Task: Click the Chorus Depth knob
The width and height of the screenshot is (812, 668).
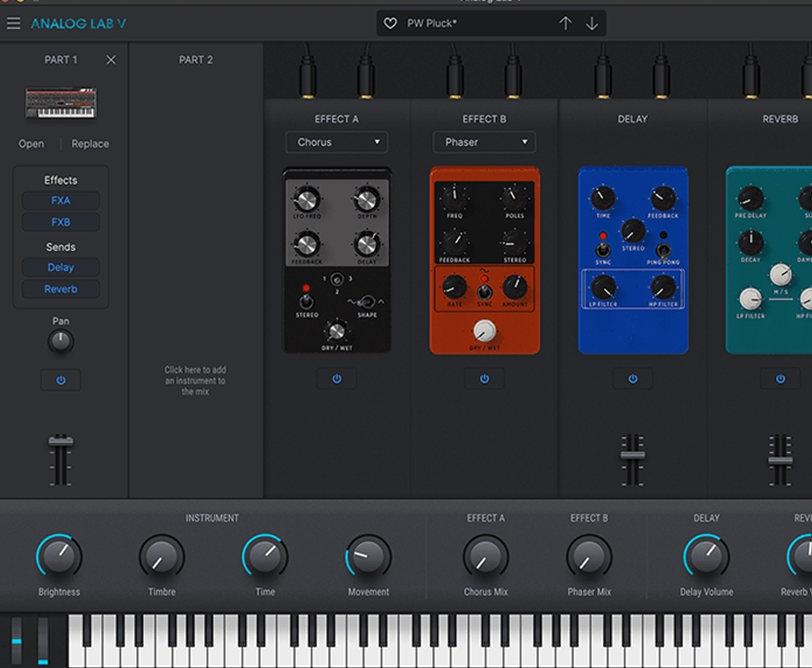Action: (367, 200)
